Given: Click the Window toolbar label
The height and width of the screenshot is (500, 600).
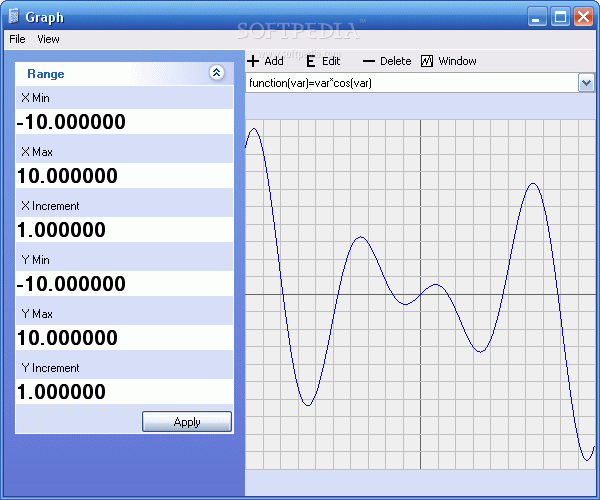Looking at the screenshot, I should pos(458,61).
